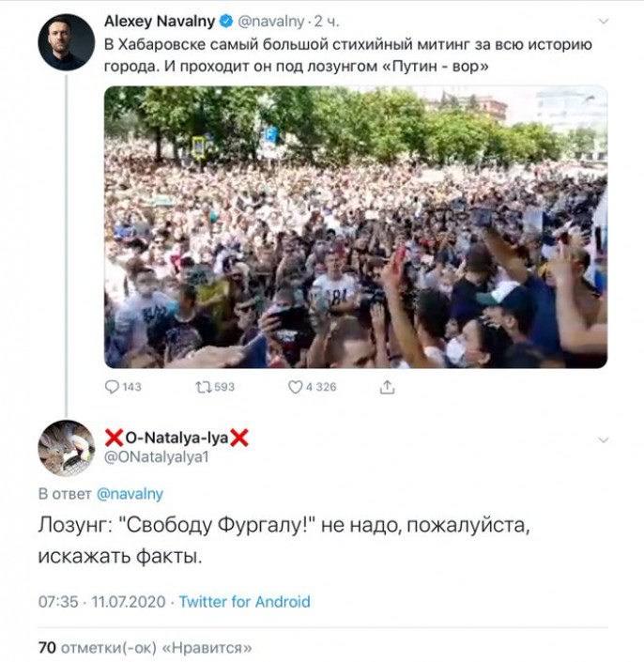Open Alexey Navalny's profile avatar

[x=66, y=42]
